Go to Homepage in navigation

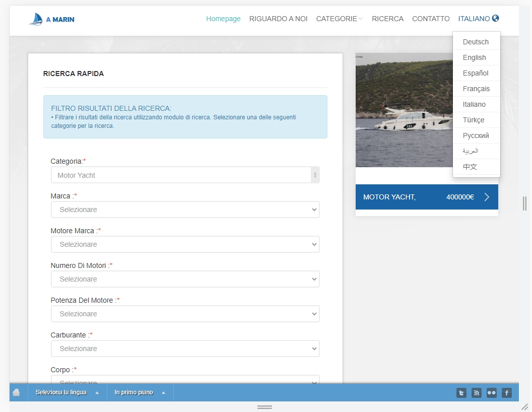[x=223, y=19]
